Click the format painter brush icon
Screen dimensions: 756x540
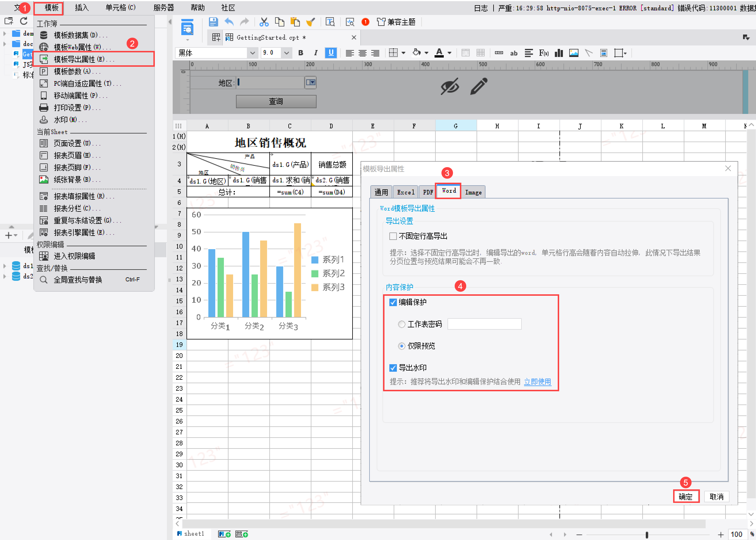coord(310,22)
